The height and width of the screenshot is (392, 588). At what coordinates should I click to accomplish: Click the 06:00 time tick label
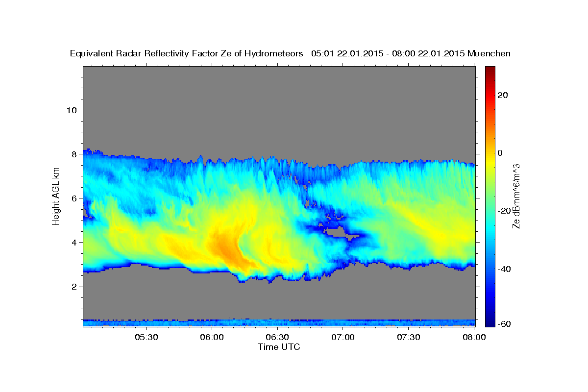coord(212,338)
